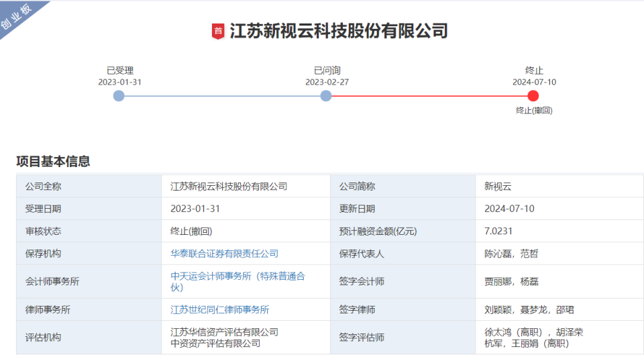
Task: Click the 公司简称 label cell
Action: [x=403, y=186]
